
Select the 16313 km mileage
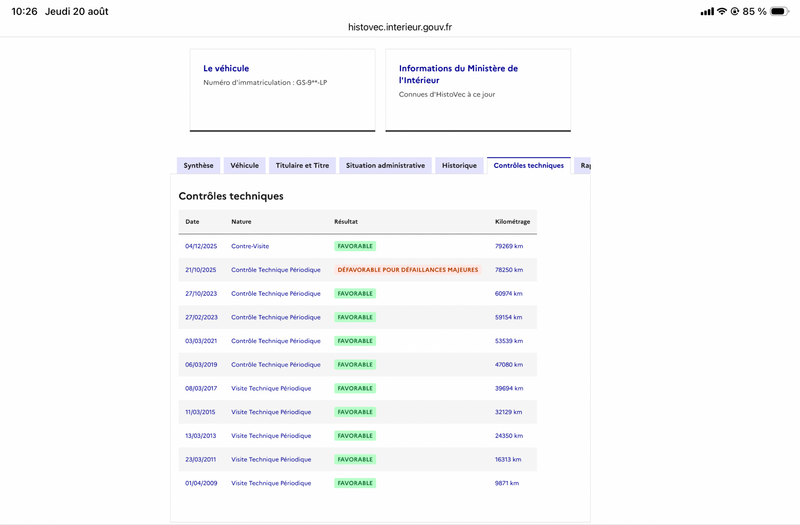[508, 459]
